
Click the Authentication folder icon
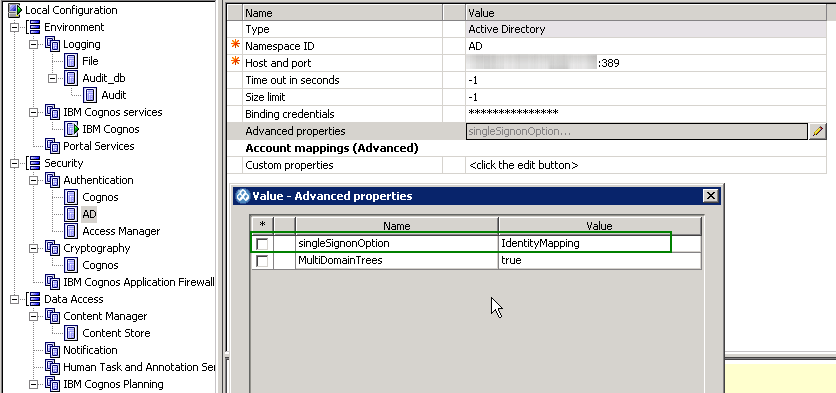pyautogui.click(x=53, y=180)
